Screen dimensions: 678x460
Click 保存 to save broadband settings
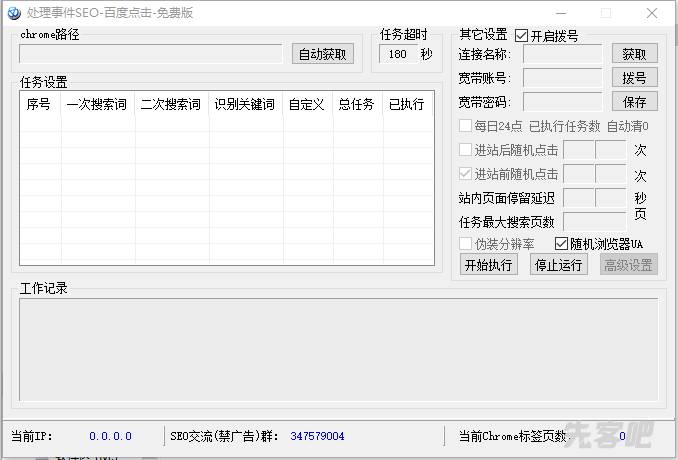coord(634,102)
